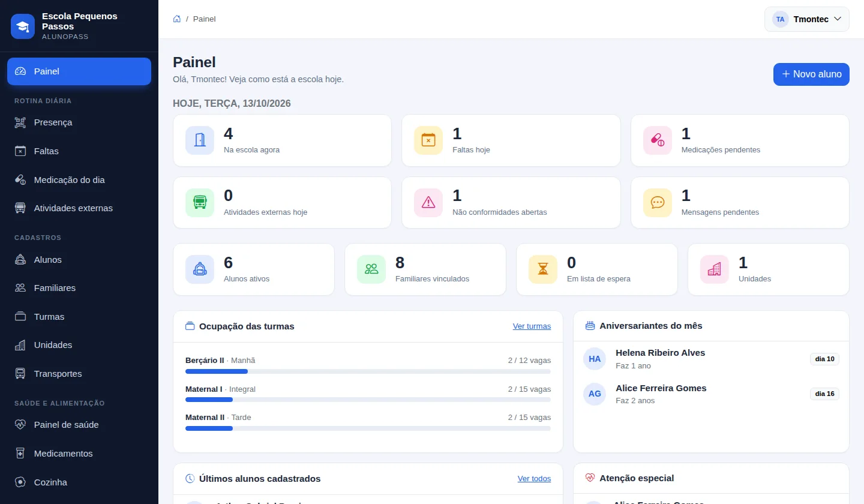The height and width of the screenshot is (504, 864).
Task: Open Cozinha in the sidebar
Action: 79,482
